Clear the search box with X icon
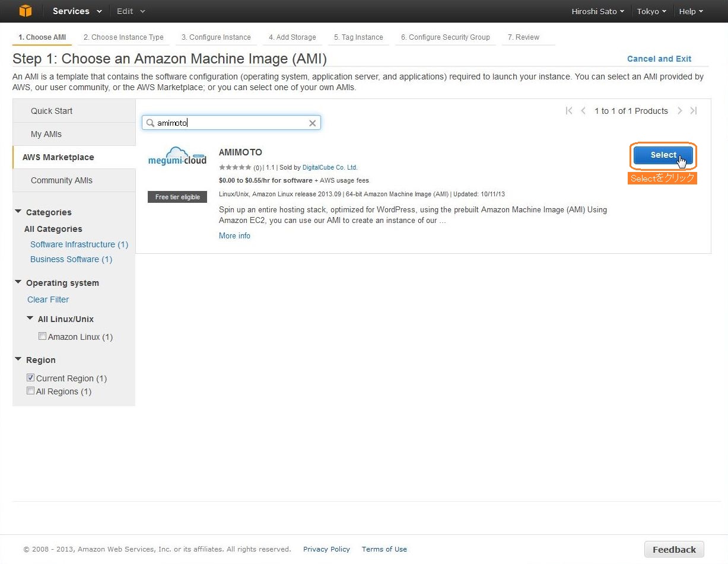The width and height of the screenshot is (728, 564). pyautogui.click(x=313, y=123)
